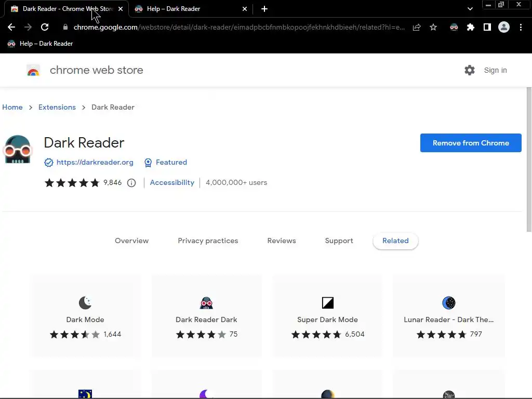Click Sign in link
This screenshot has height=399, width=532.
coord(495,70)
